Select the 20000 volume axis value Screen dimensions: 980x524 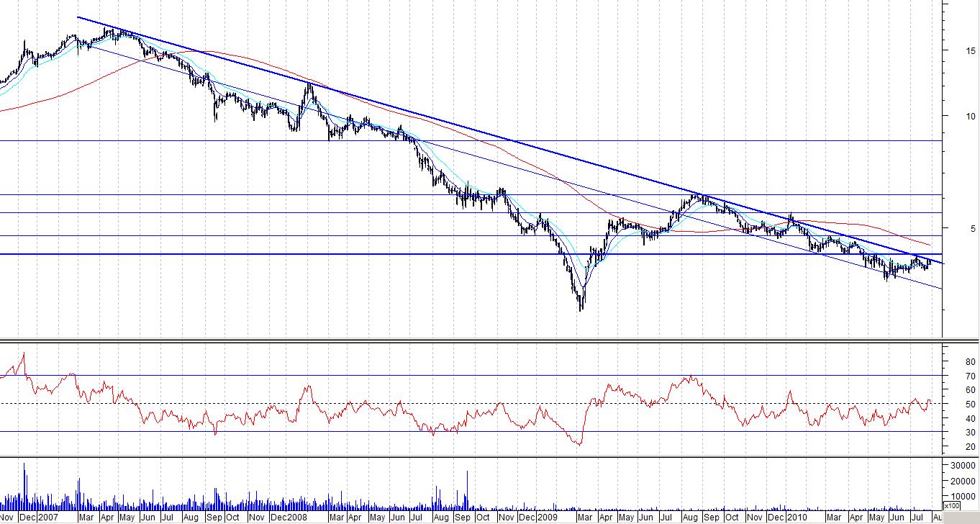point(961,482)
